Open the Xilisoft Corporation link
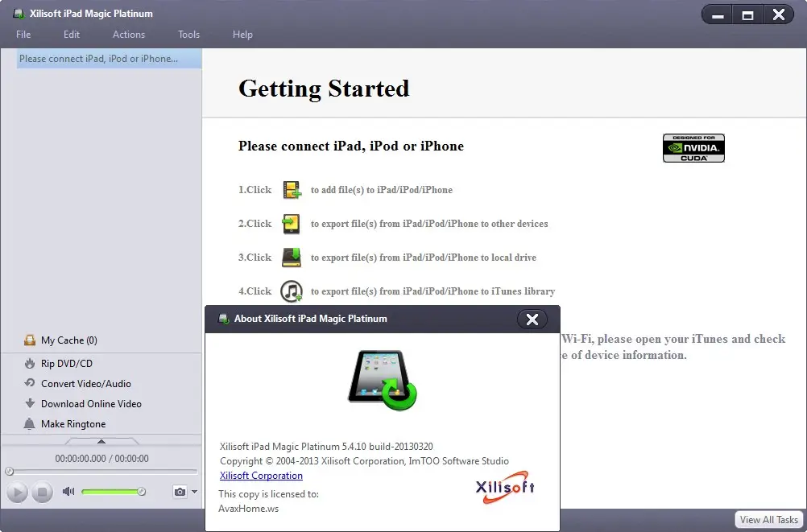The height and width of the screenshot is (532, 807). [261, 476]
